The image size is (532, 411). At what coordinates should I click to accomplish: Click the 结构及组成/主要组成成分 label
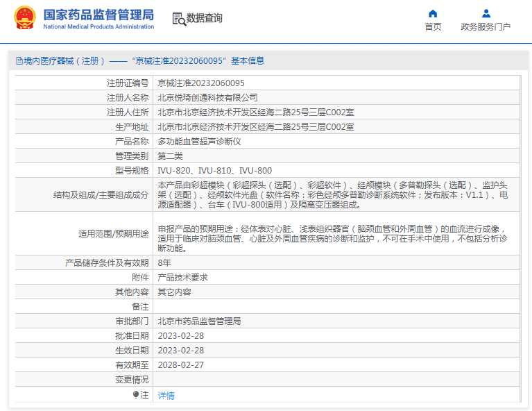click(x=101, y=195)
